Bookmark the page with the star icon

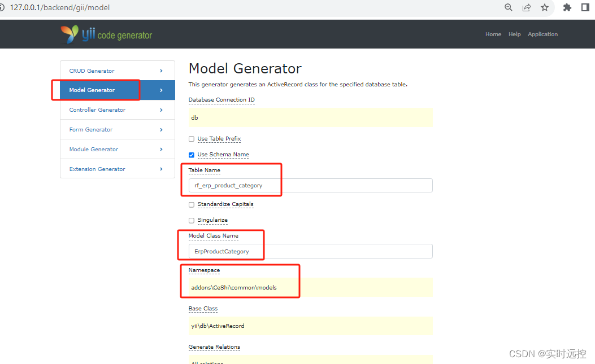click(x=545, y=7)
